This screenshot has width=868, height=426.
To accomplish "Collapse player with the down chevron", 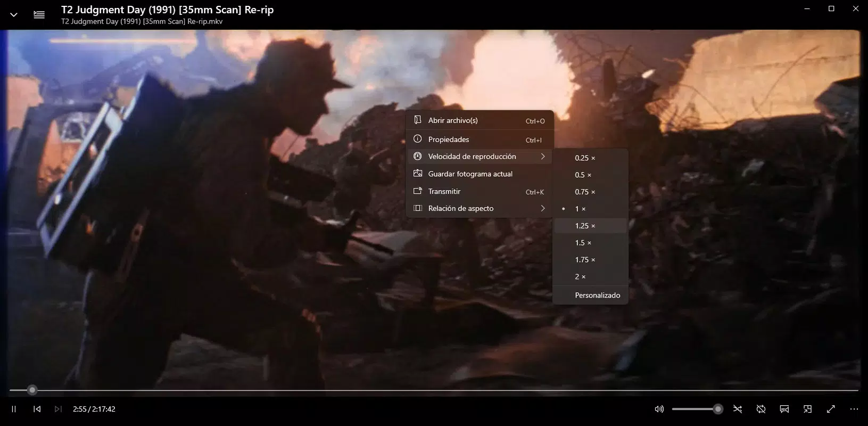I will point(14,15).
